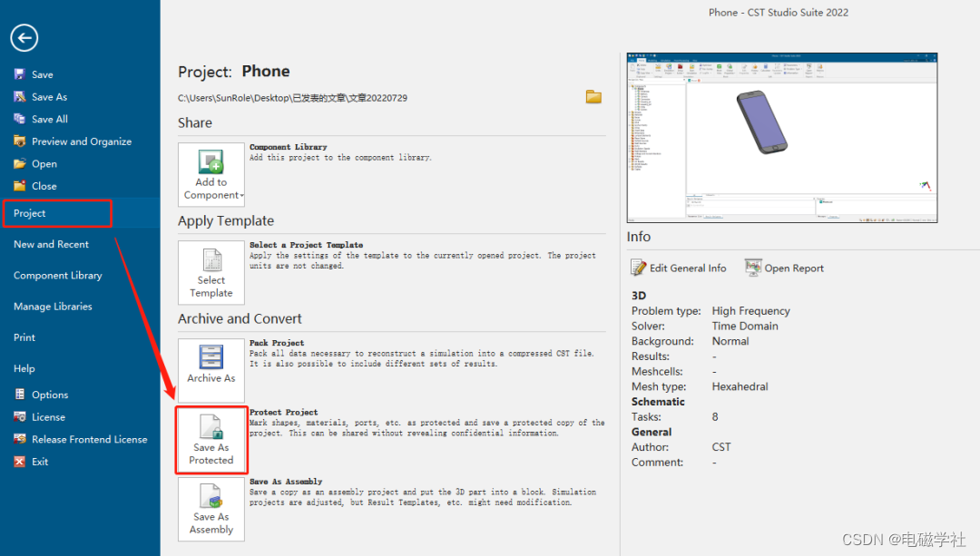Image resolution: width=980 pixels, height=556 pixels.
Task: Click the License icon in sidebar
Action: coord(19,416)
